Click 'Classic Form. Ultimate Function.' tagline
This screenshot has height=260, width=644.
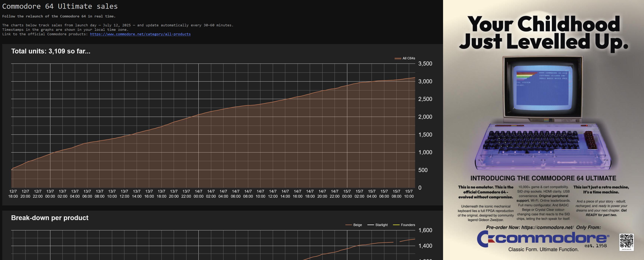543,249
